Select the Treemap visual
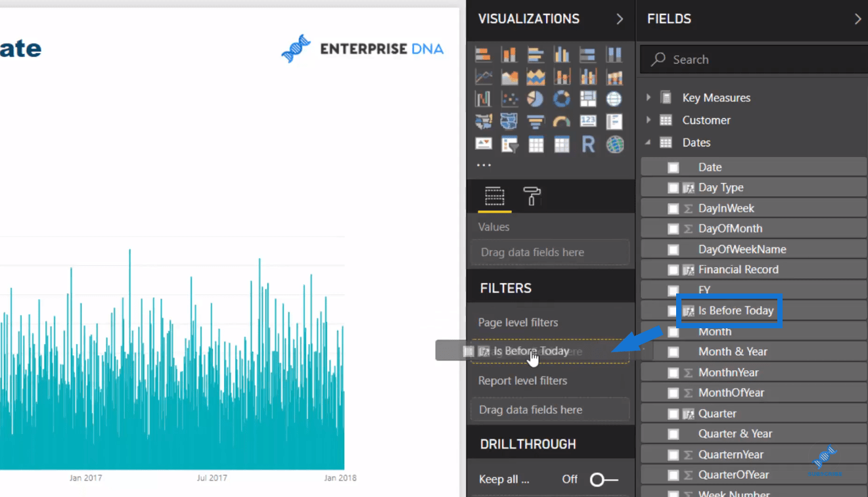The width and height of the screenshot is (868, 497). coord(588,99)
